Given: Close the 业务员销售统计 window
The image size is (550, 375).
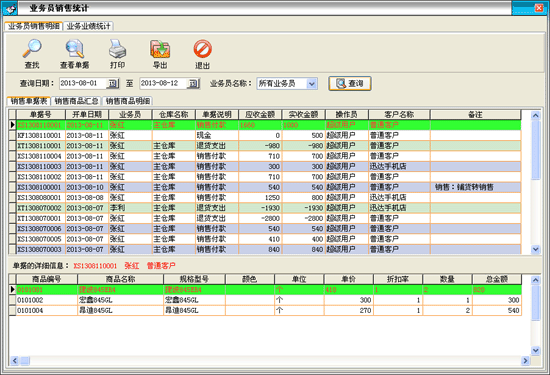Looking at the screenshot, I should 538,8.
